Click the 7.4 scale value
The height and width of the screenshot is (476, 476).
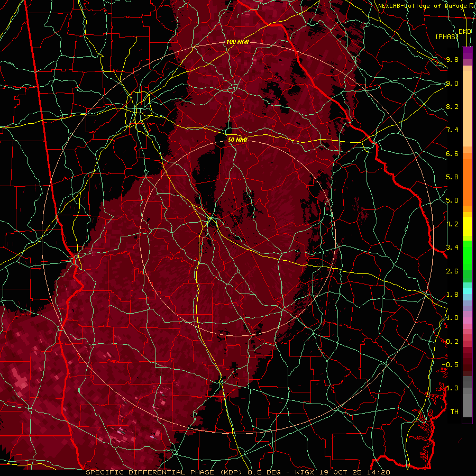click(452, 130)
